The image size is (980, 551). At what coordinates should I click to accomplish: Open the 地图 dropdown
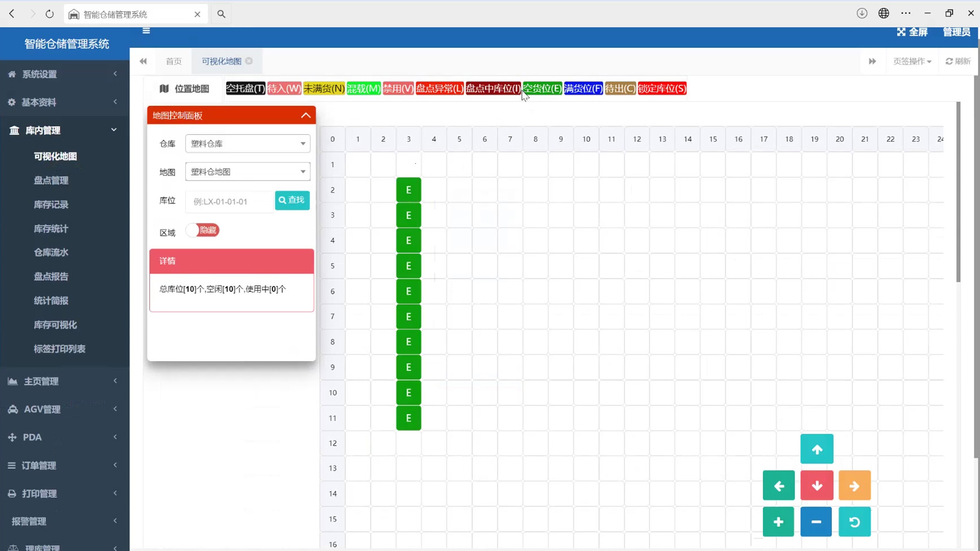[248, 172]
